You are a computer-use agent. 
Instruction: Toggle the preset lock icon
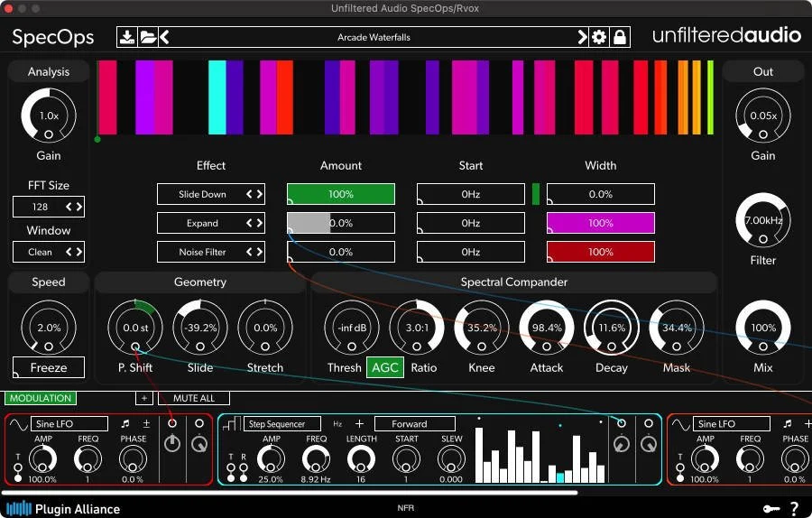tap(620, 37)
